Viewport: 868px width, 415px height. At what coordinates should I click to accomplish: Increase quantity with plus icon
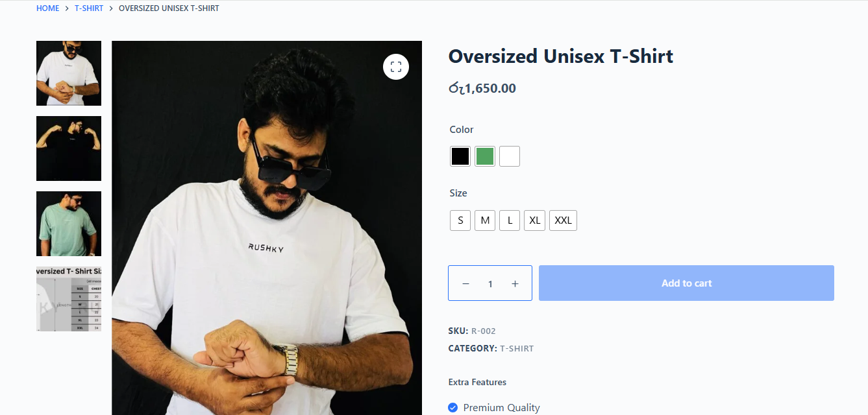click(x=515, y=283)
